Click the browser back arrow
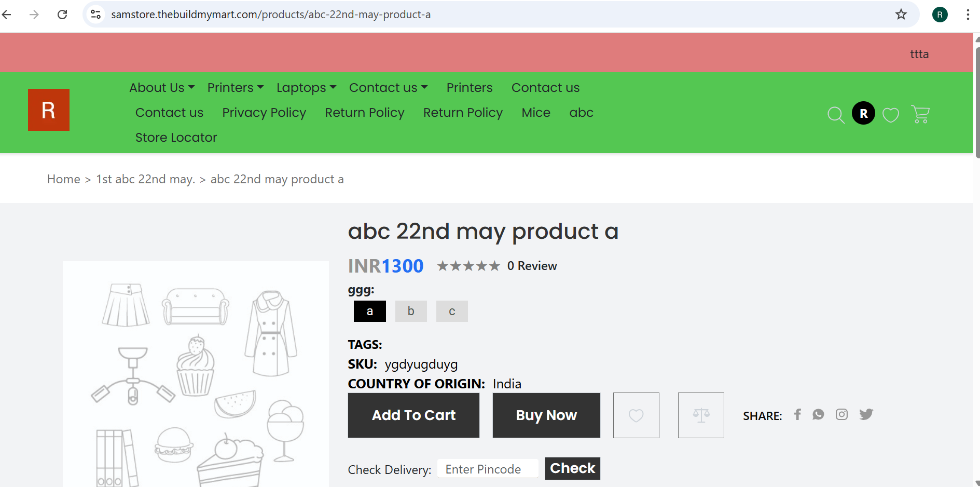Viewport: 980px width, 487px height. click(7, 15)
